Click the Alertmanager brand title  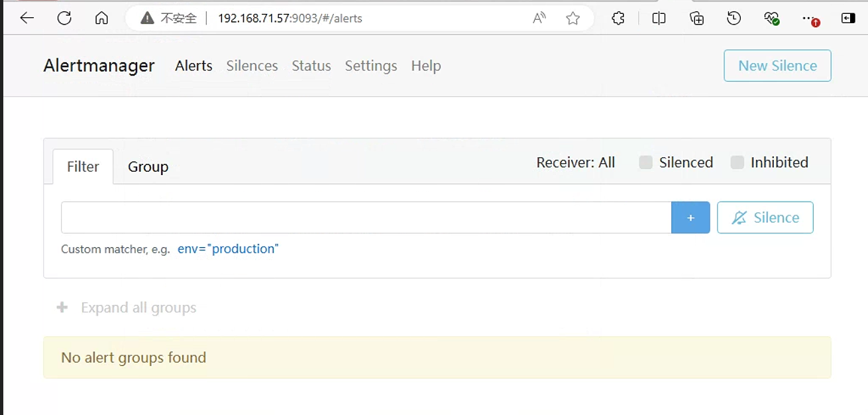point(99,66)
